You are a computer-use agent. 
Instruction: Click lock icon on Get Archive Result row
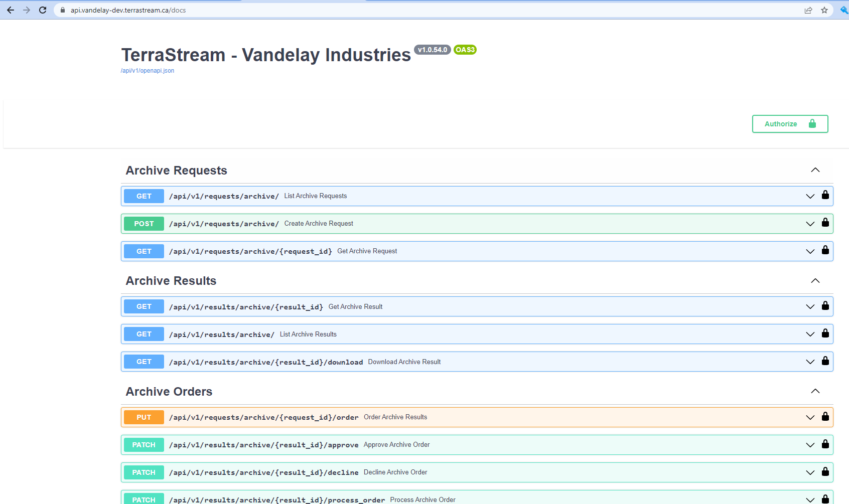point(825,306)
